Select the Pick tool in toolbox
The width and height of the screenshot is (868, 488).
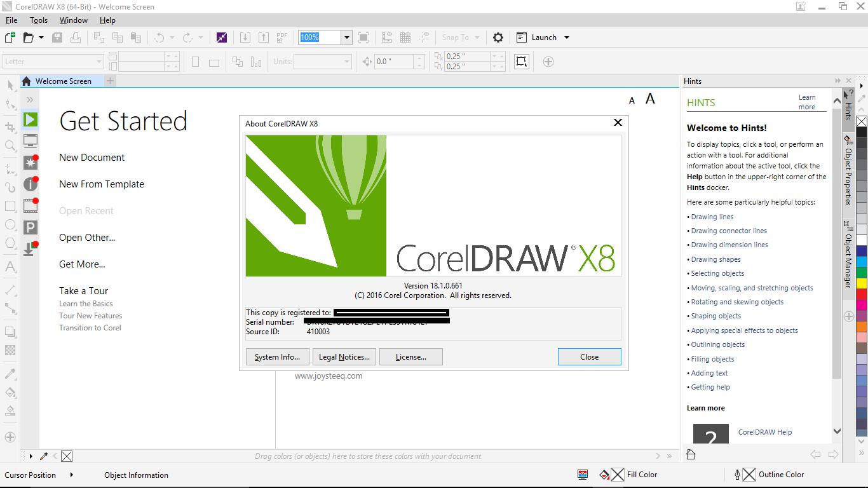(10, 86)
